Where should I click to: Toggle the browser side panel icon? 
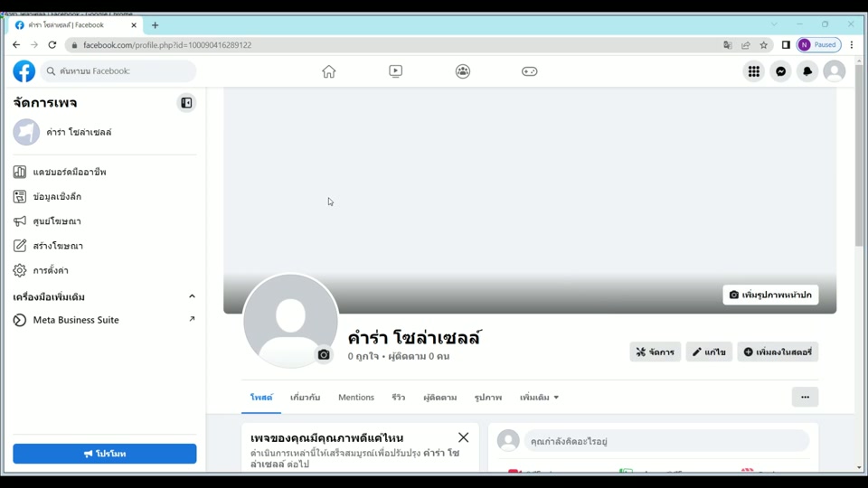tap(786, 45)
